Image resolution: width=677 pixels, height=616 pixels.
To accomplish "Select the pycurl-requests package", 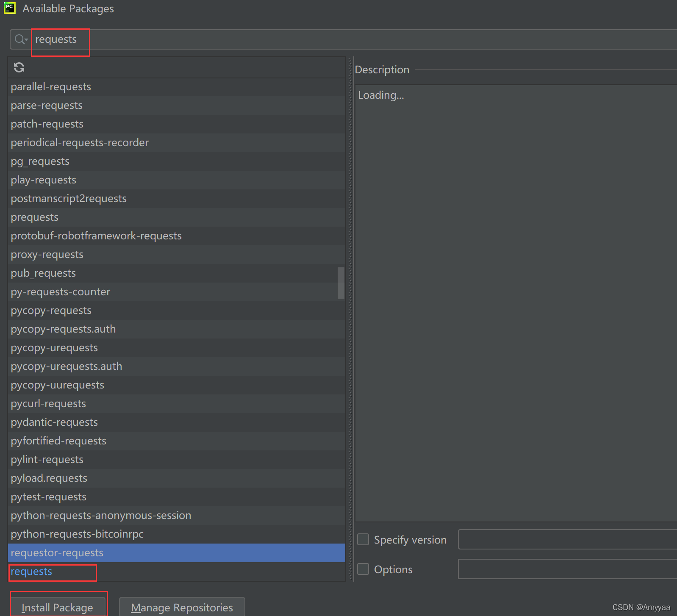I will click(x=177, y=404).
